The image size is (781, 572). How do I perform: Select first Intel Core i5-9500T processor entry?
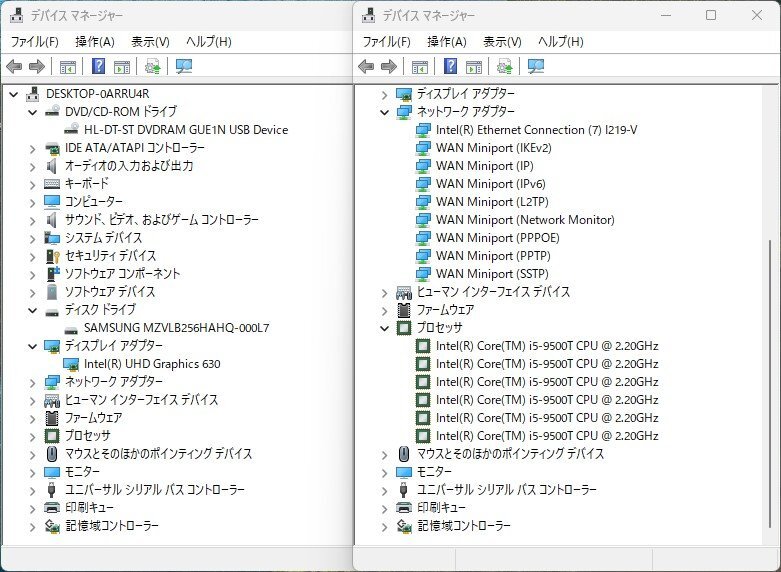click(x=547, y=346)
